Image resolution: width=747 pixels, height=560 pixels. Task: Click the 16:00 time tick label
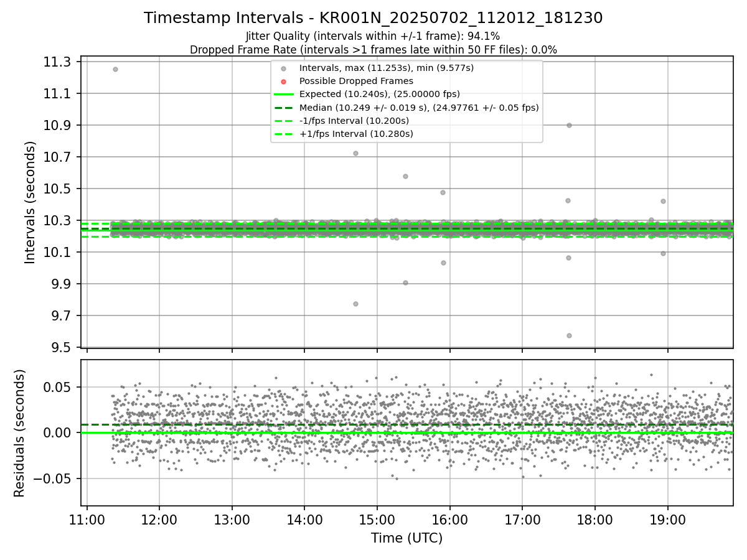(x=449, y=519)
